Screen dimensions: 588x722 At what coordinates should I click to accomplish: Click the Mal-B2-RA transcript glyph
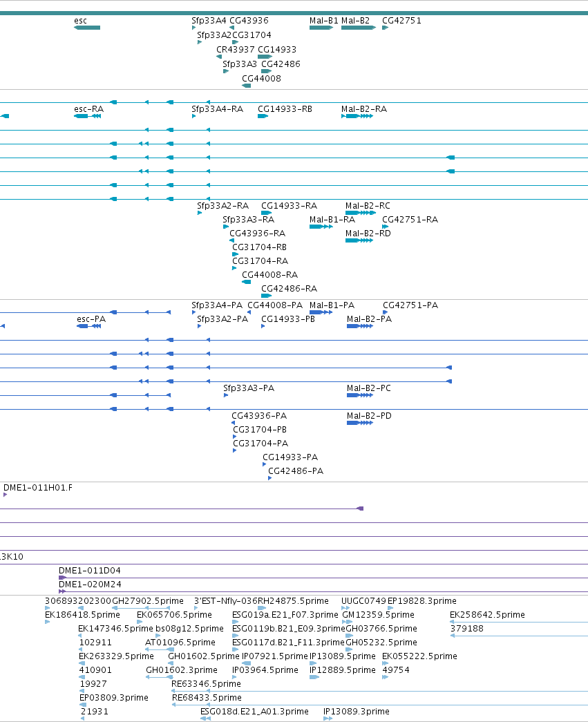tap(357, 116)
